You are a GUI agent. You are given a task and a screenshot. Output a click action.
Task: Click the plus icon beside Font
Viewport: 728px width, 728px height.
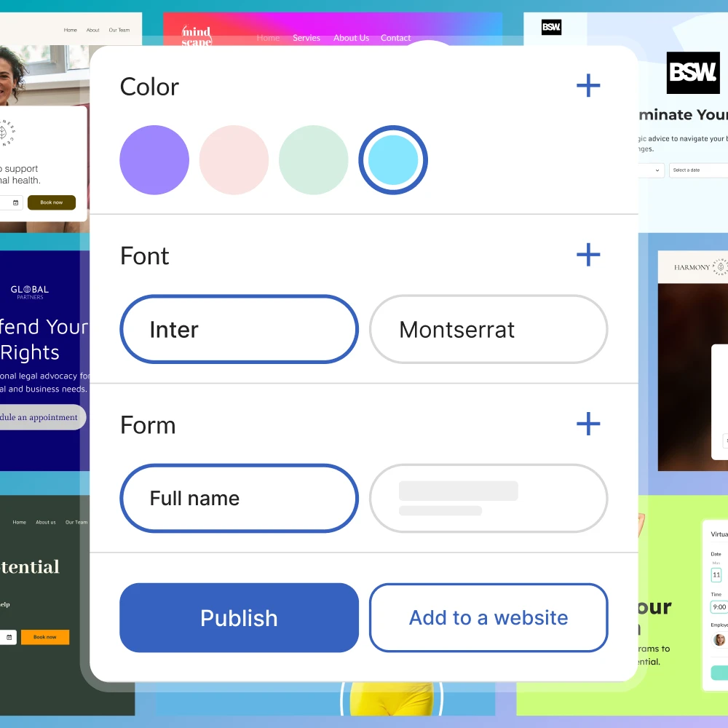tap(588, 255)
